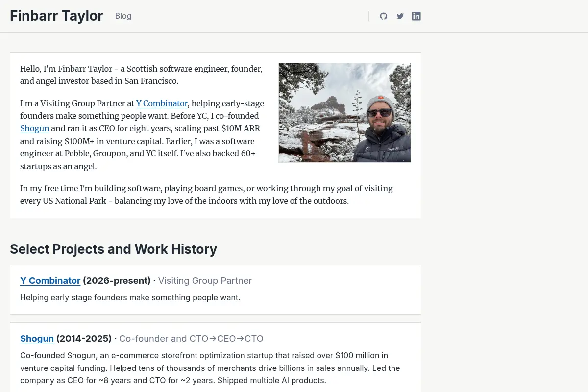Click the Finbarr Taylor site title
588x392 pixels.
click(56, 16)
